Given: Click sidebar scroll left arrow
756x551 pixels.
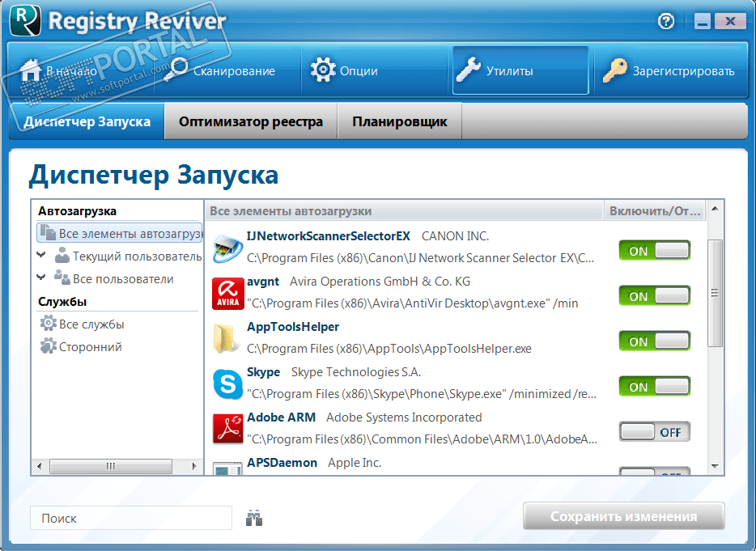Looking at the screenshot, I should click(40, 466).
